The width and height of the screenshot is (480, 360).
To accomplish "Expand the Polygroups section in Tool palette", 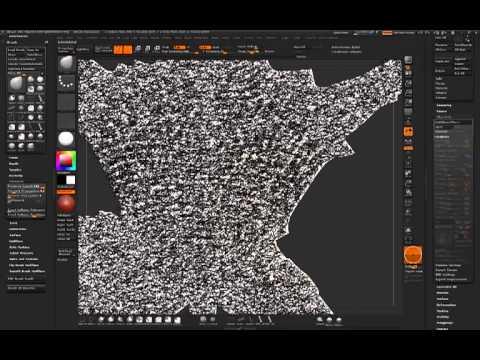I will click(x=445, y=323).
